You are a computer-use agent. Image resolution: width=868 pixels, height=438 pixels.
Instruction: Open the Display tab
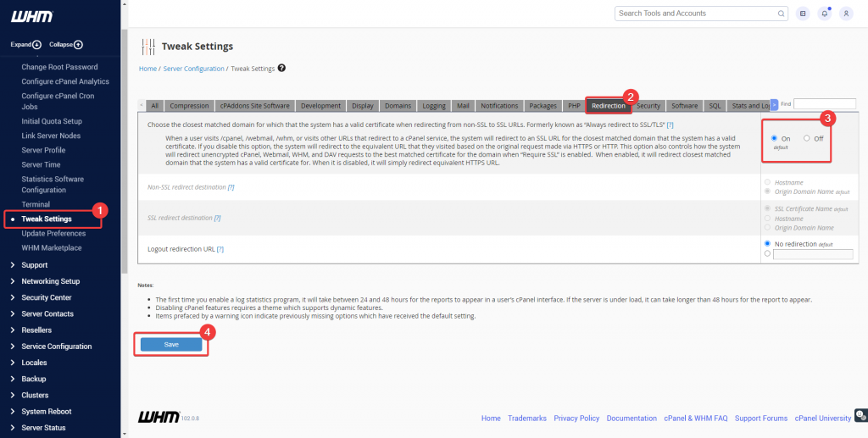coord(363,106)
